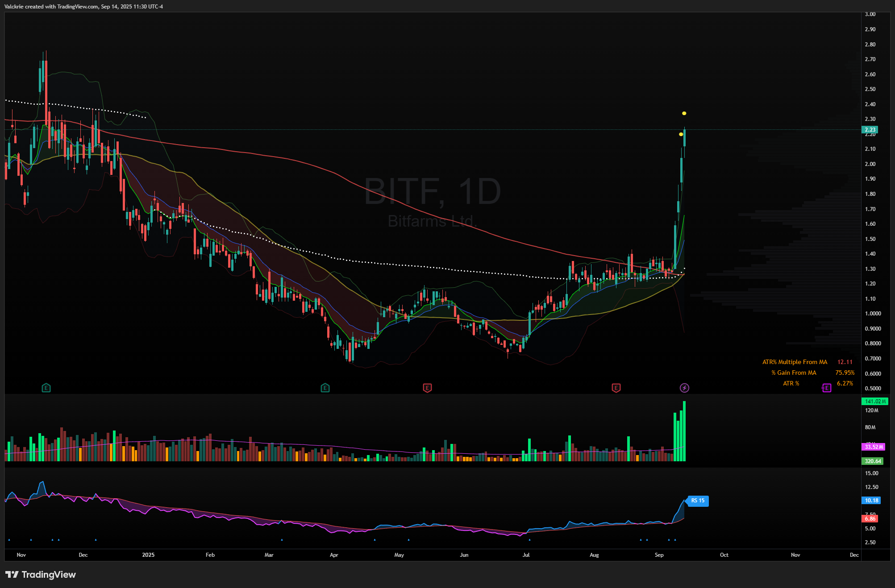Image resolution: width=895 pixels, height=588 pixels.
Task: Click the purple lightning news event icon
Action: pyautogui.click(x=684, y=388)
